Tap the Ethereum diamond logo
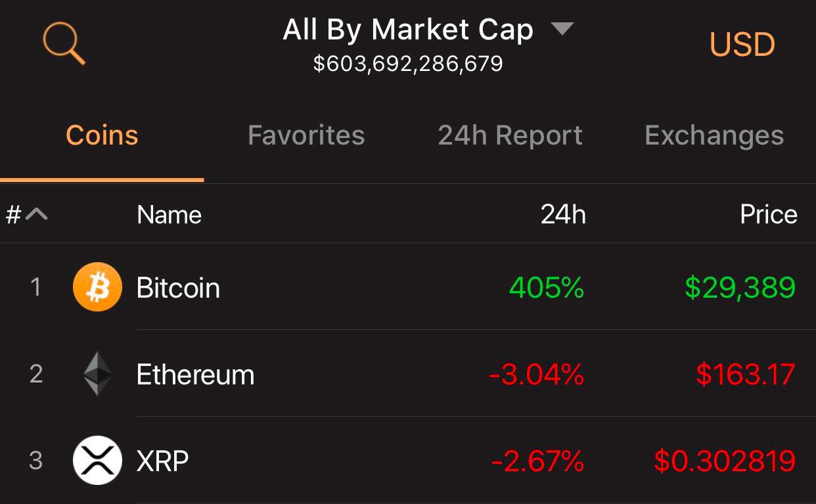Viewport: 816px width, 504px height. click(x=97, y=374)
